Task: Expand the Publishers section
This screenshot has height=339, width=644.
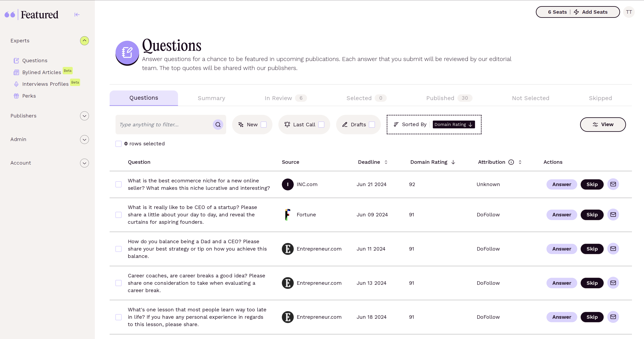Action: click(x=85, y=116)
